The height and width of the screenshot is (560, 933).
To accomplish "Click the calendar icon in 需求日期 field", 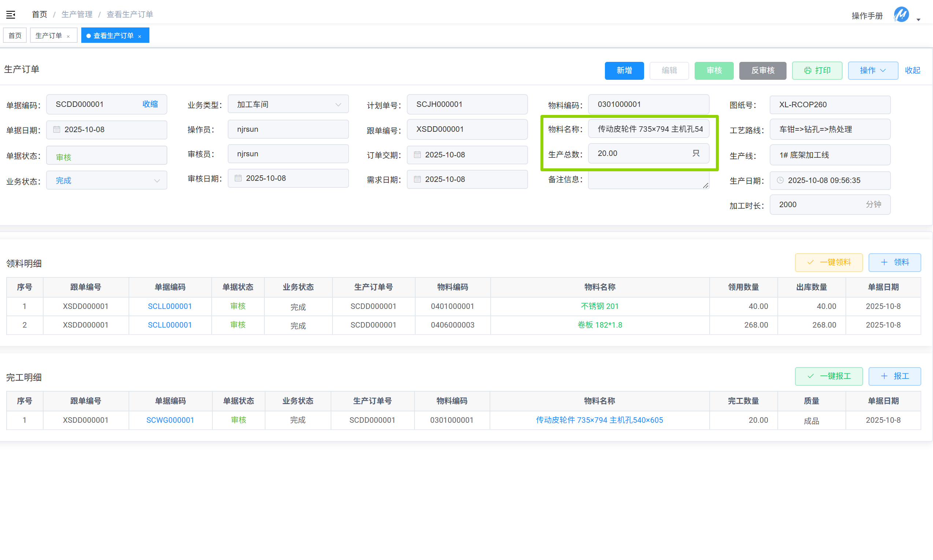I will (417, 179).
